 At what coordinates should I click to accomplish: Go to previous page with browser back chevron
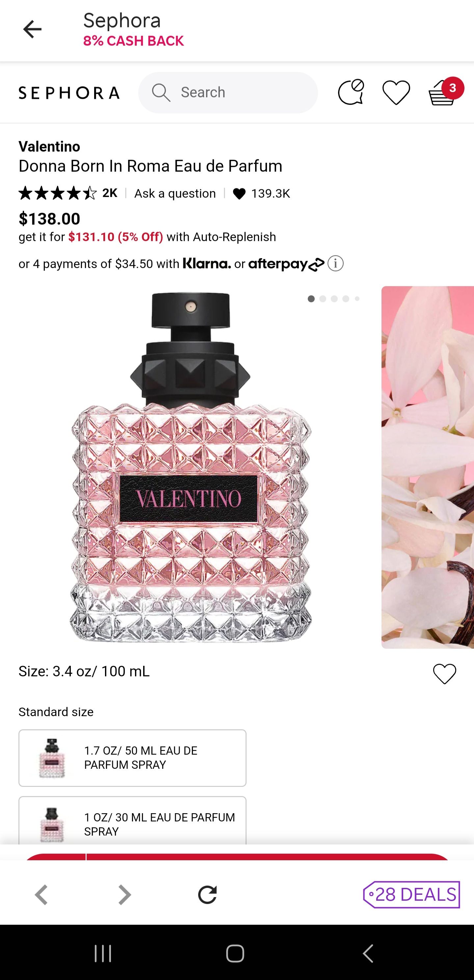41,894
